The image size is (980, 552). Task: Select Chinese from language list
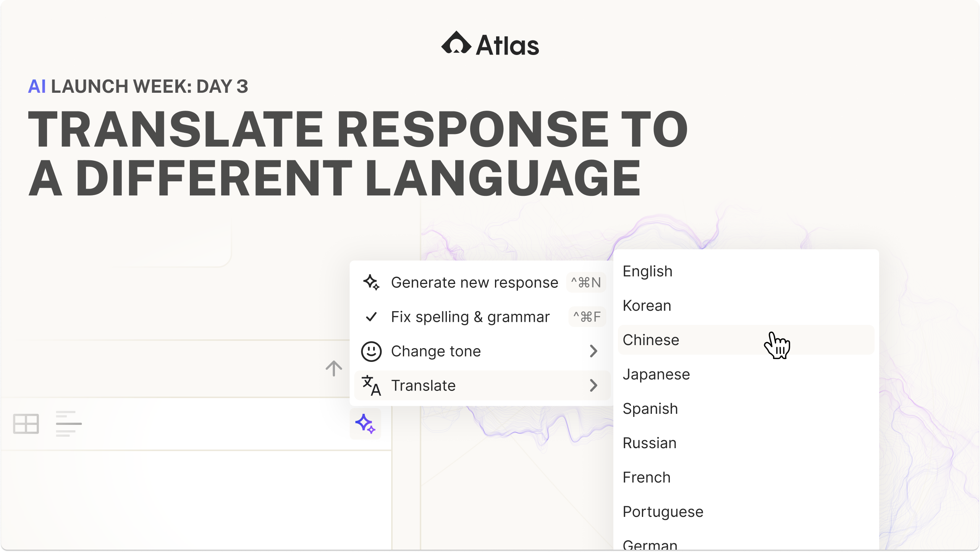[x=651, y=340]
